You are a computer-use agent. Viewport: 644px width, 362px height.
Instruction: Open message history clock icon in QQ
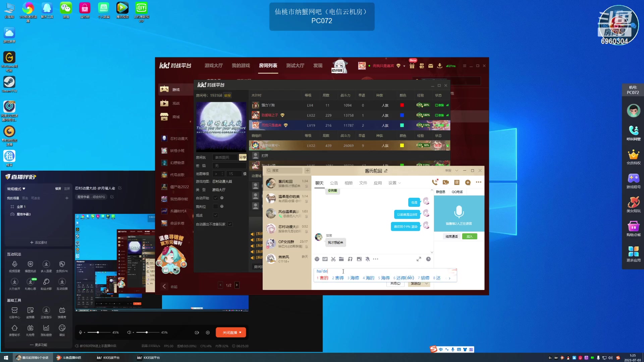428,259
